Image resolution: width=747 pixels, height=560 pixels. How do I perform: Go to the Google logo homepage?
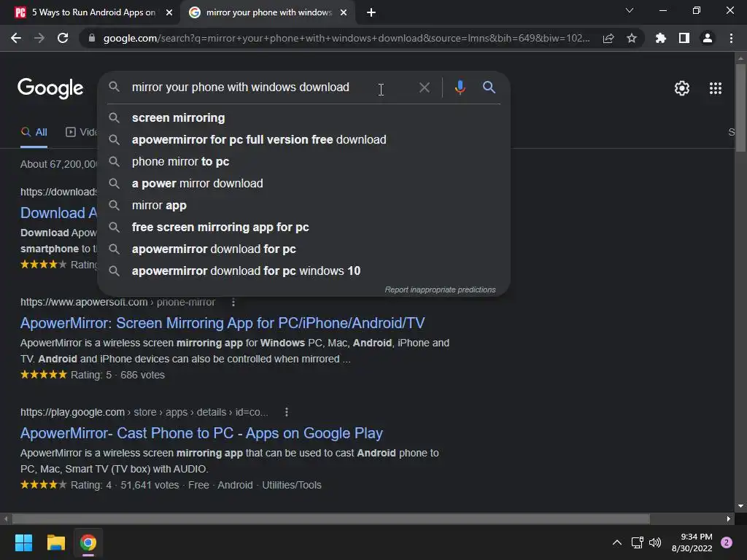[50, 88]
